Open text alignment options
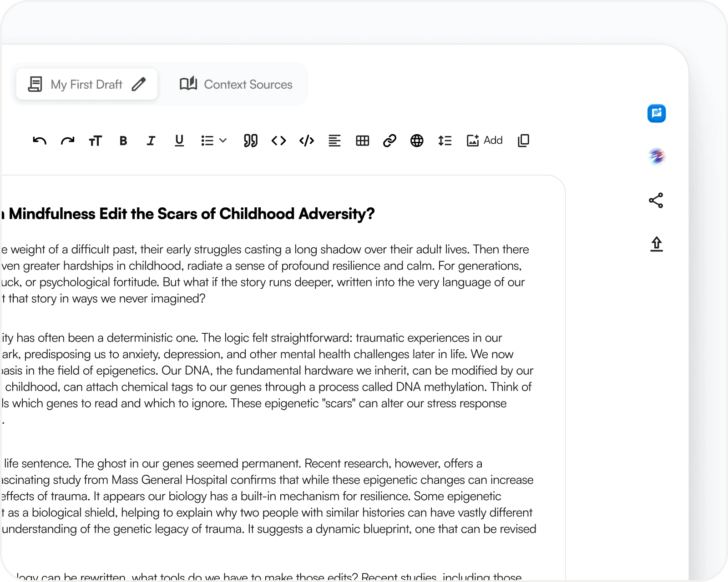The height and width of the screenshot is (582, 728). [334, 141]
